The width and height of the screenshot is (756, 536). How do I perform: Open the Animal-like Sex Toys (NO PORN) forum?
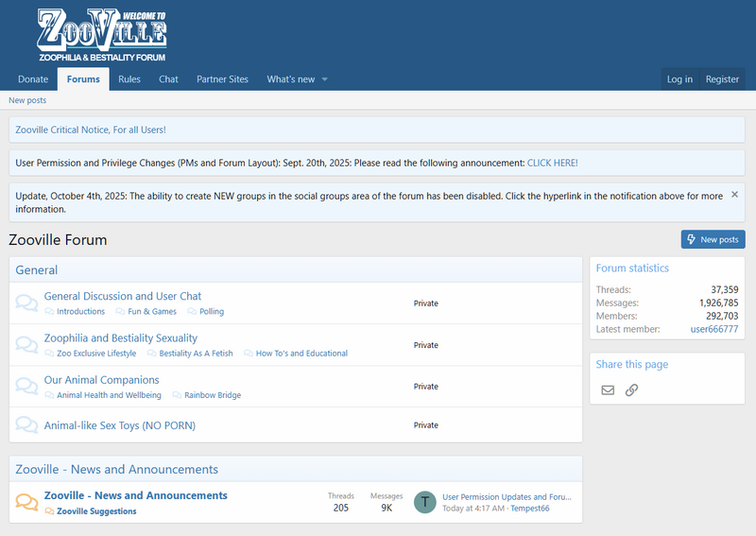120,425
